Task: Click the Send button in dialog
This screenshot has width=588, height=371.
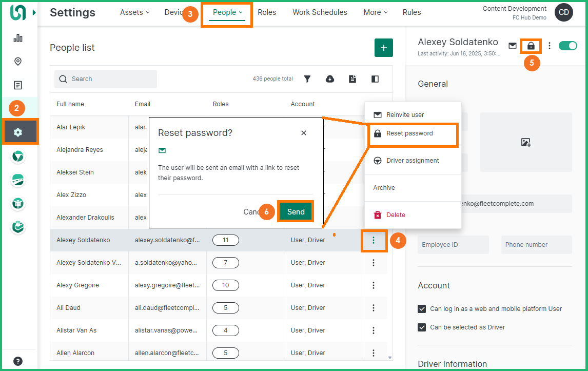Action: tap(296, 211)
